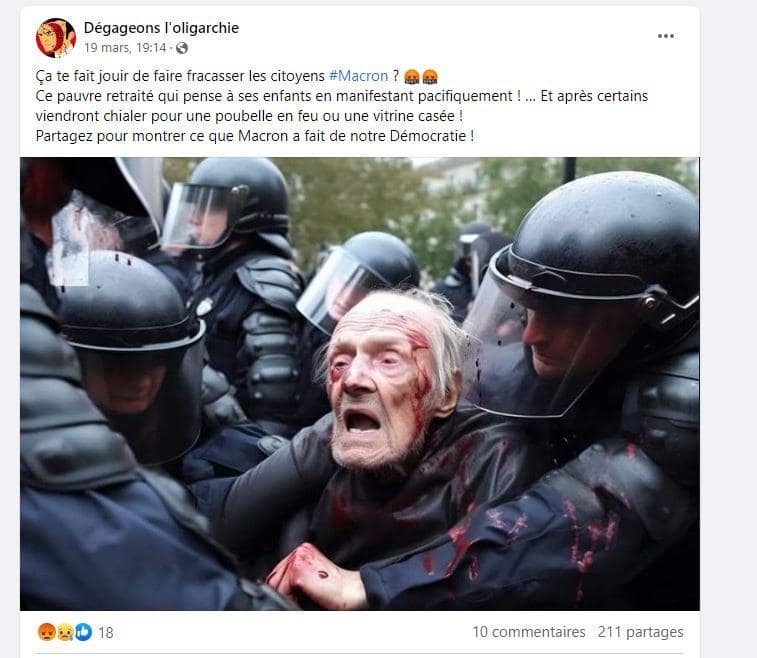Open the Dégageons l'oligarchie page name link
Screen dimensions: 757x658
161,28
